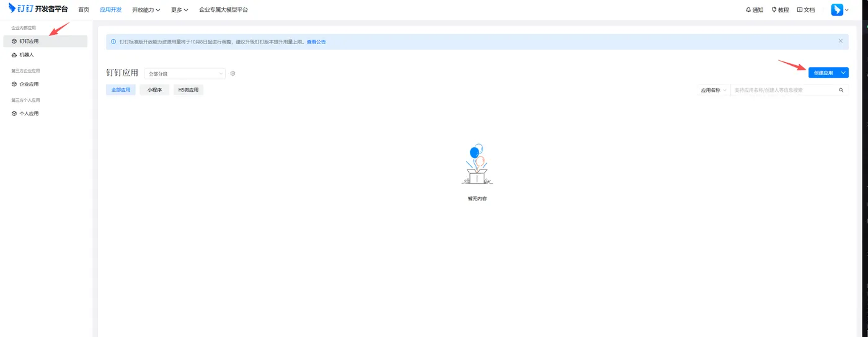The image size is (868, 337).
Task: Click the DingTalk account avatar
Action: pyautogui.click(x=837, y=9)
